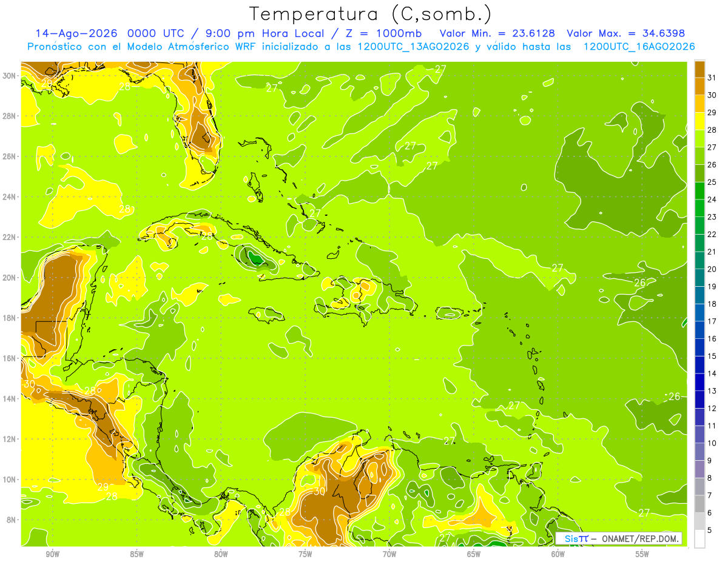The image size is (728, 562).
Task: Click the 75W longitude axis label
Action: click(x=305, y=554)
